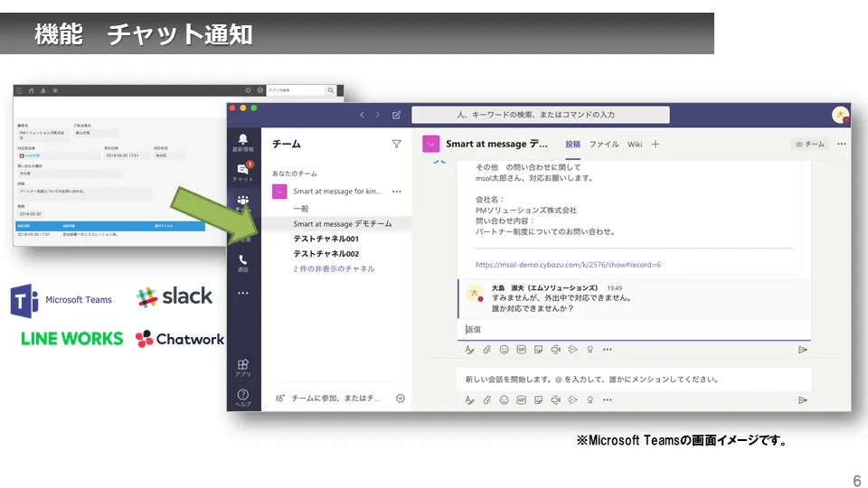The width and height of the screenshot is (868, 488).
Task: Attach a file in new conversation toolbar
Action: 486,400
